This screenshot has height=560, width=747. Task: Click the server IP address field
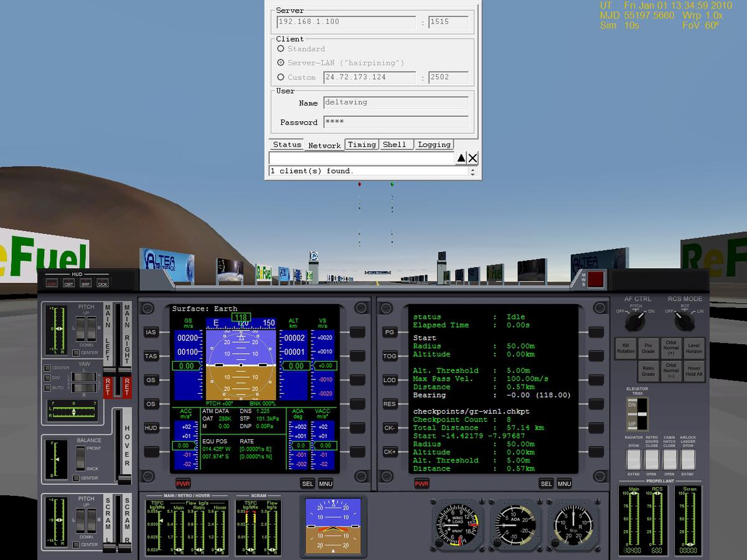346,22
